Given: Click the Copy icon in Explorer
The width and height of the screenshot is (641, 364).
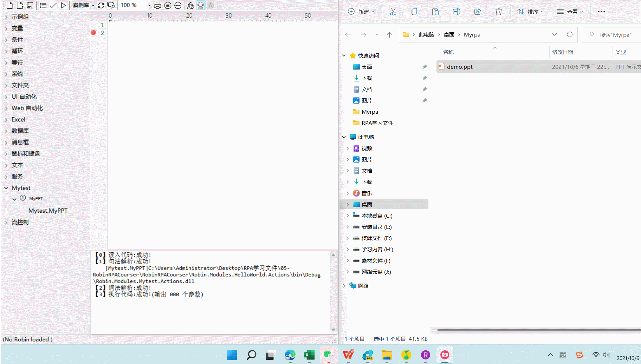Looking at the screenshot, I should [x=414, y=12].
